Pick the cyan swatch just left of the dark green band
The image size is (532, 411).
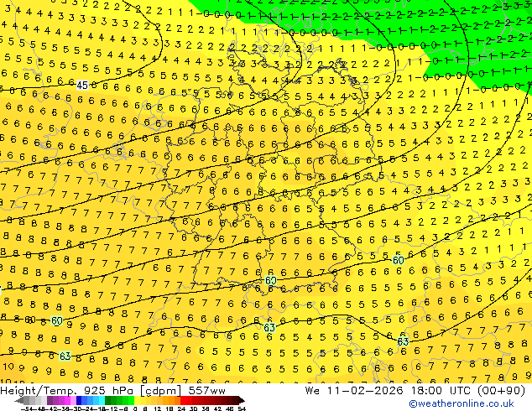point(102,400)
